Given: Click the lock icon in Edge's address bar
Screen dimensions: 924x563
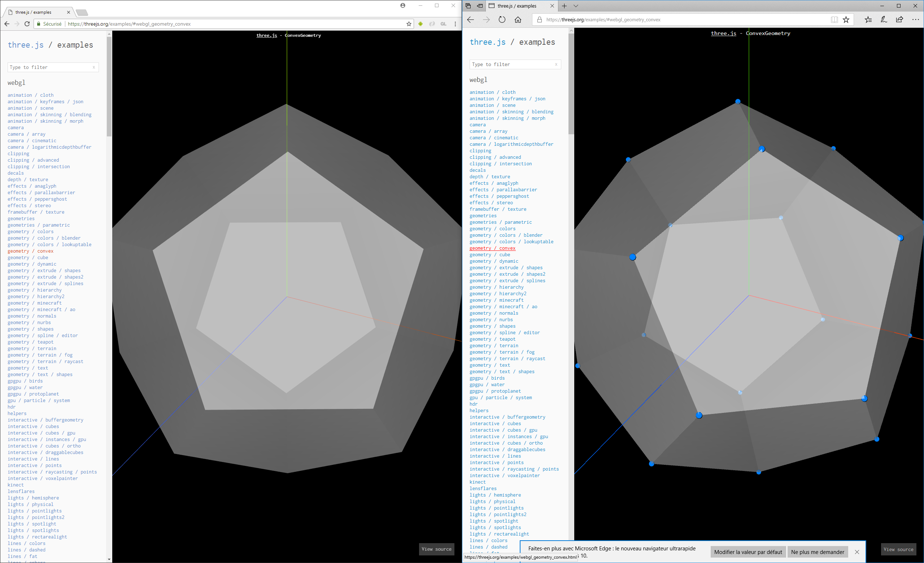Looking at the screenshot, I should (540, 19).
